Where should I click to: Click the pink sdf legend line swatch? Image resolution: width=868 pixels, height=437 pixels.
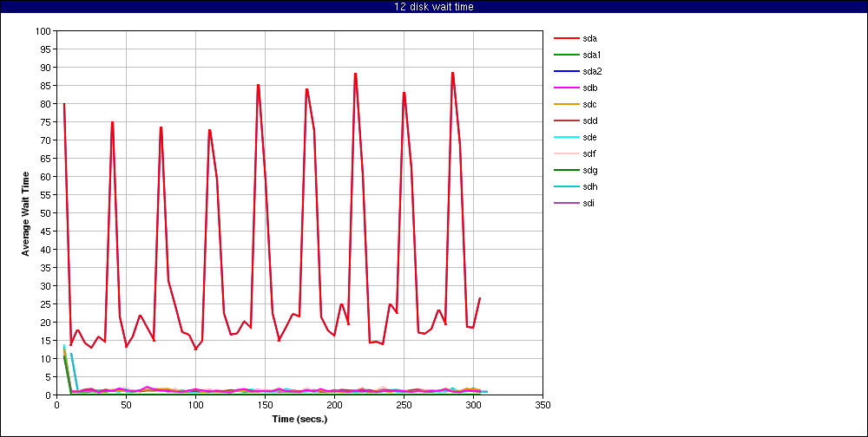point(566,153)
